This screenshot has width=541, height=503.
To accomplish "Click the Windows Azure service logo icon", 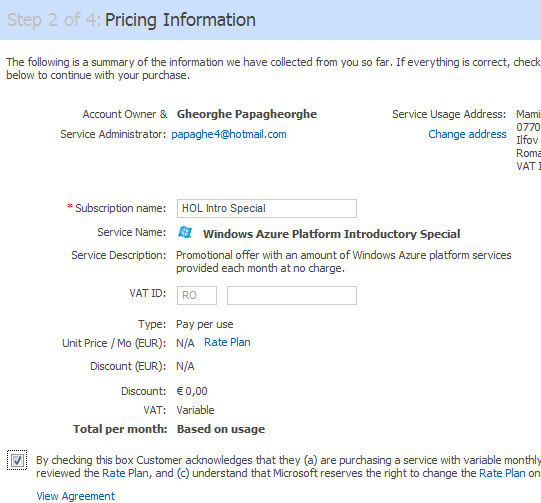I will tap(185, 232).
